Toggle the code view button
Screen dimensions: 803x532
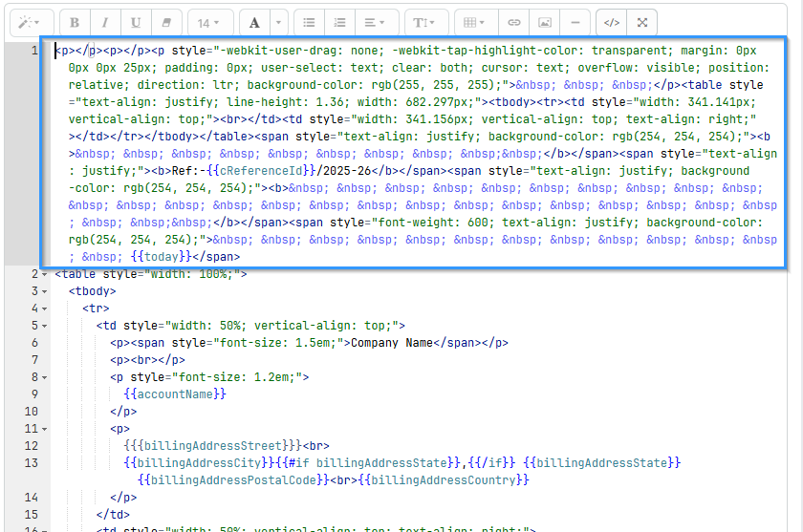pos(612,22)
